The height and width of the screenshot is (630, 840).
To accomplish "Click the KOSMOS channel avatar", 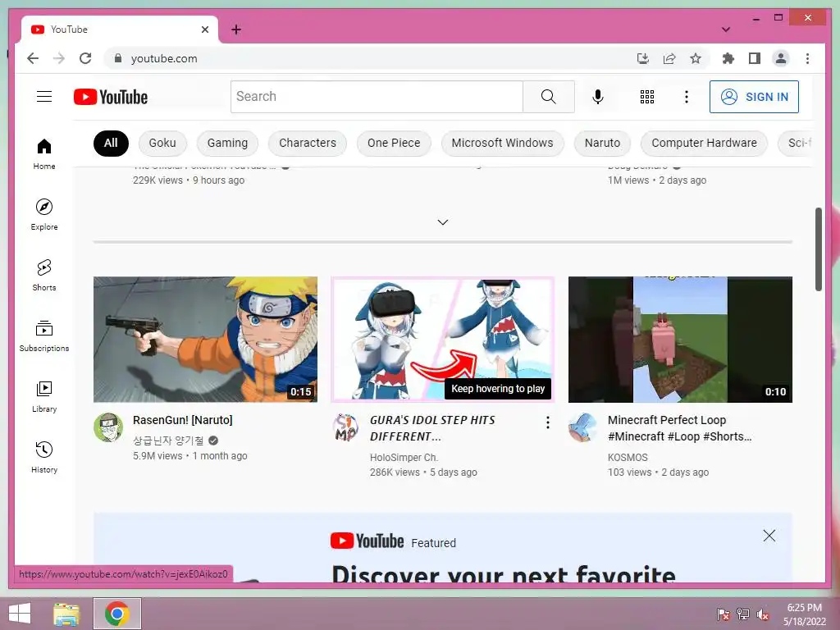I will pos(583,427).
